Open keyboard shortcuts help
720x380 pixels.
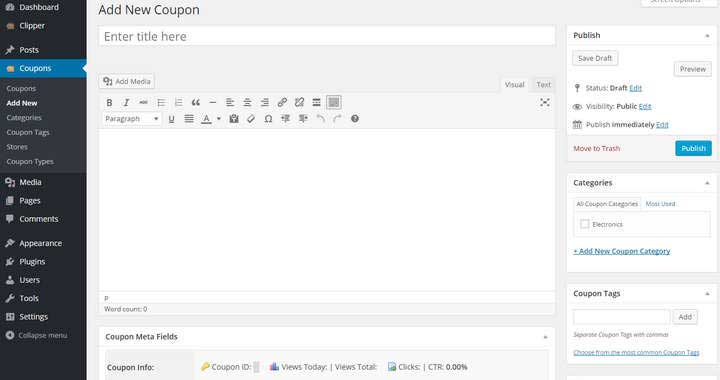coord(354,119)
